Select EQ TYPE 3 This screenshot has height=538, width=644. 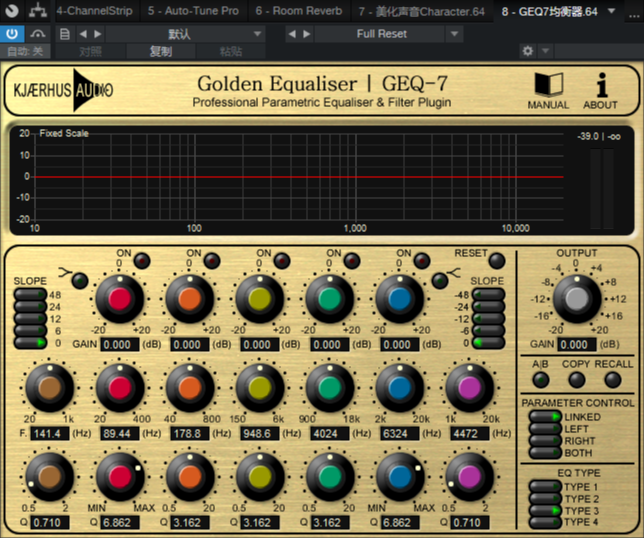(545, 510)
